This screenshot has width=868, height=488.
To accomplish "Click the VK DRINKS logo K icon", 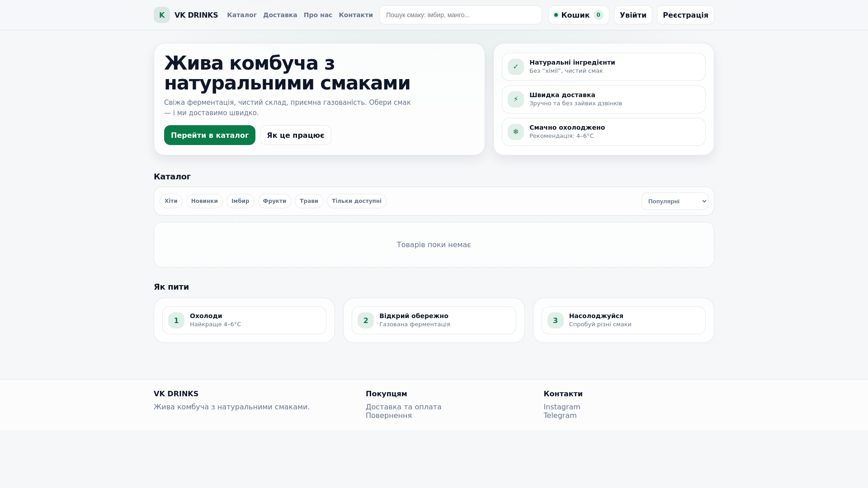I will [x=162, y=15].
